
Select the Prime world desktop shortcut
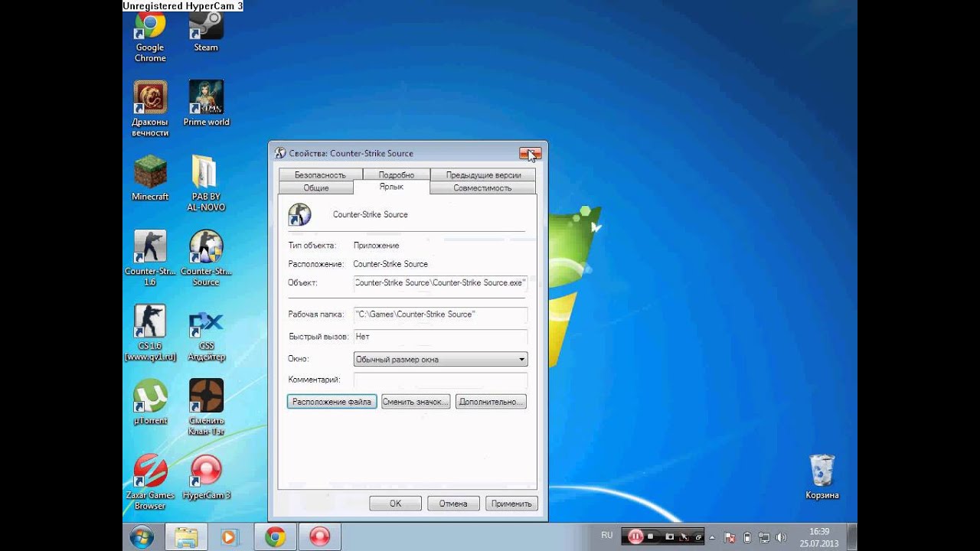point(206,103)
